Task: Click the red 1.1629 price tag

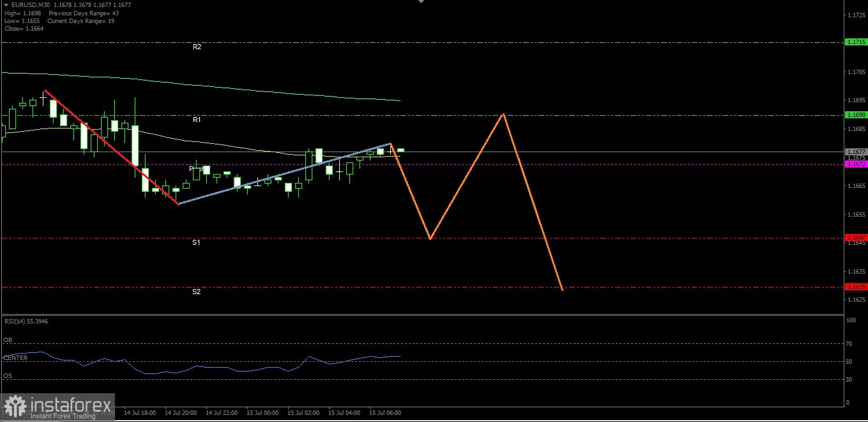Action: (856, 287)
